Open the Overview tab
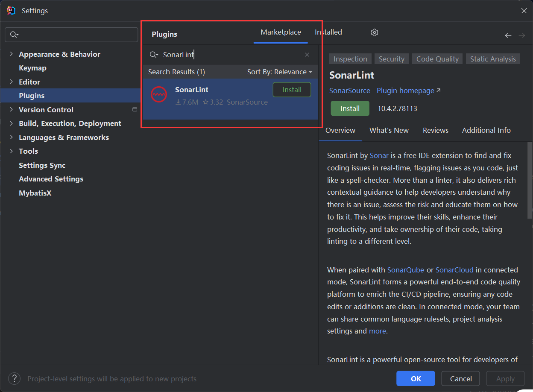 click(340, 131)
